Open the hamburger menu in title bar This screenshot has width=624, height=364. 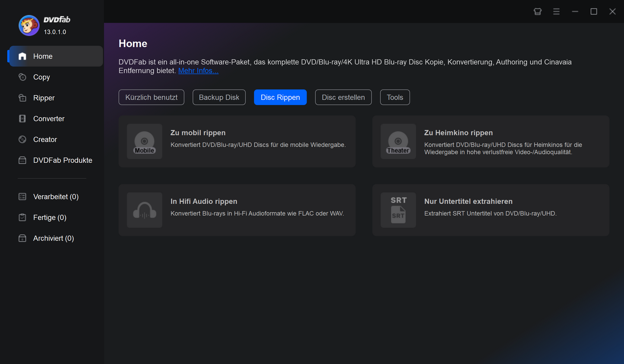pos(556,12)
